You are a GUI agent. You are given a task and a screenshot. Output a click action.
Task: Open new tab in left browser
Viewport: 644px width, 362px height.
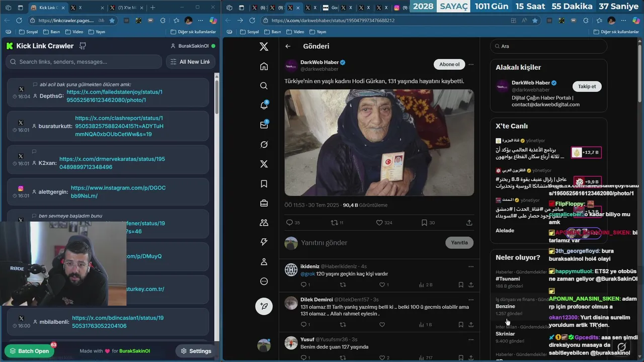coord(152,8)
